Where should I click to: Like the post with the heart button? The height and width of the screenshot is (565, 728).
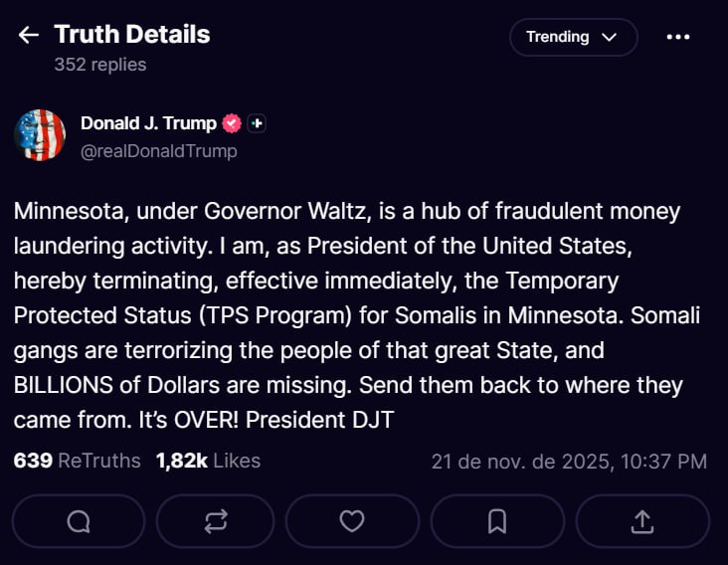click(351, 521)
